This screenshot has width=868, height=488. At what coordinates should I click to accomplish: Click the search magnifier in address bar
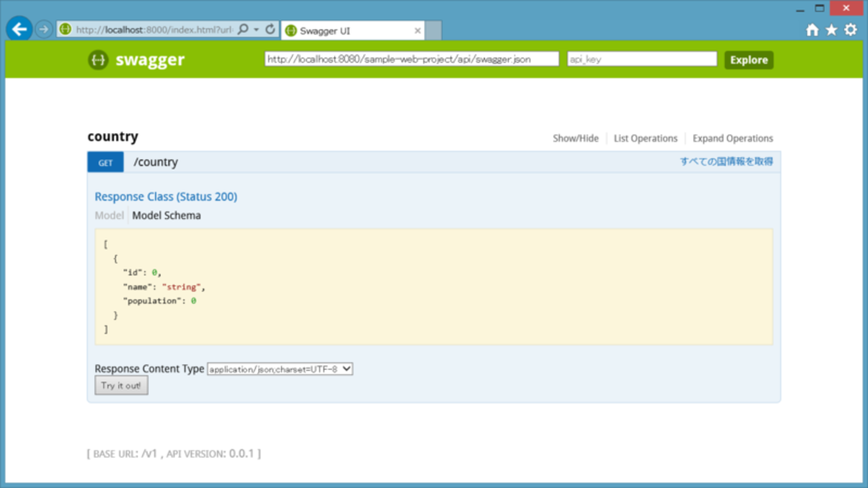[243, 29]
